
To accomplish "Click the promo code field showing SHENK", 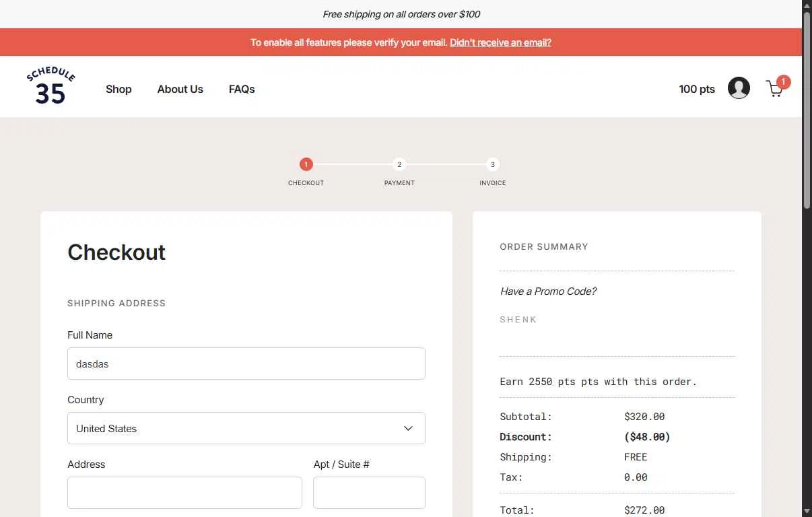I will click(x=617, y=320).
